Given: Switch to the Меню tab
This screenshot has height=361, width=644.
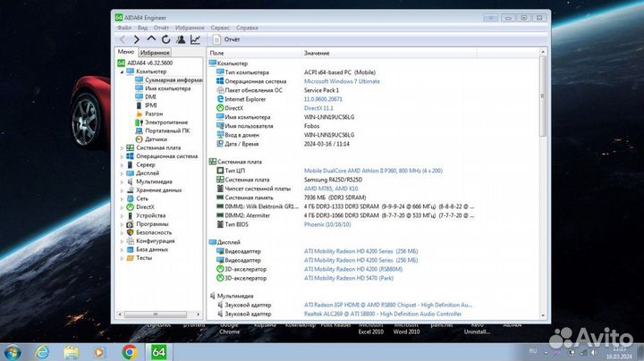Looking at the screenshot, I should coord(126,52).
